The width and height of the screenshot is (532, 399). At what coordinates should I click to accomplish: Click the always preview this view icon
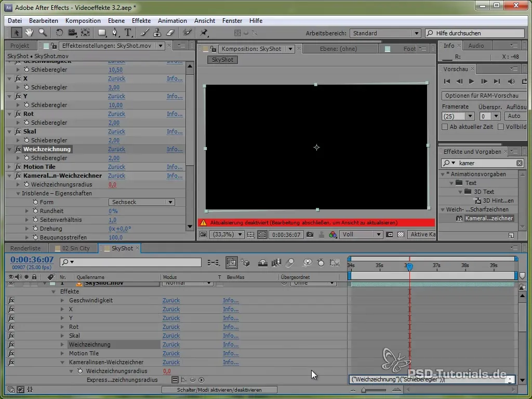(x=203, y=234)
